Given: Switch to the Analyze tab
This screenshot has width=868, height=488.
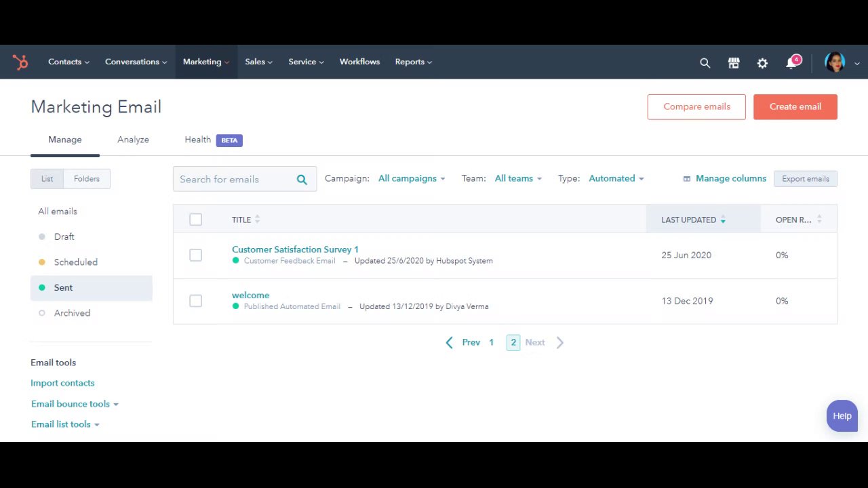Looking at the screenshot, I should coord(133,140).
